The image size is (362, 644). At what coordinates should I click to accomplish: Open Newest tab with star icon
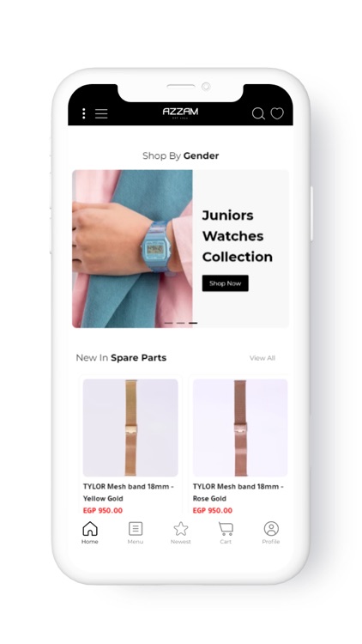181,532
